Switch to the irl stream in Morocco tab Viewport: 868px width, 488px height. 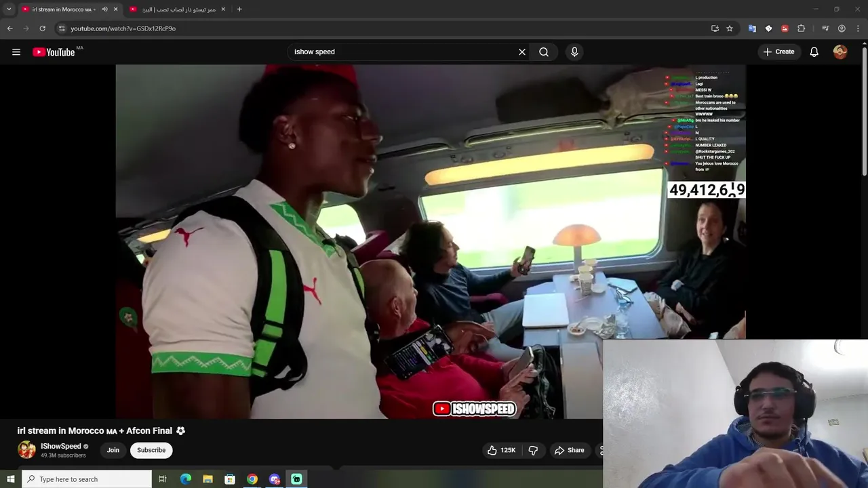(62, 9)
